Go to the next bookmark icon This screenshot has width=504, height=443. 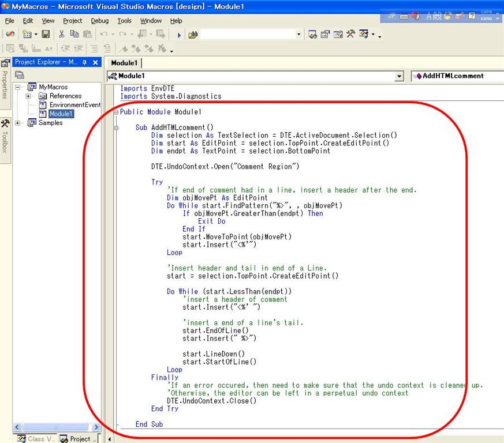tap(136, 48)
